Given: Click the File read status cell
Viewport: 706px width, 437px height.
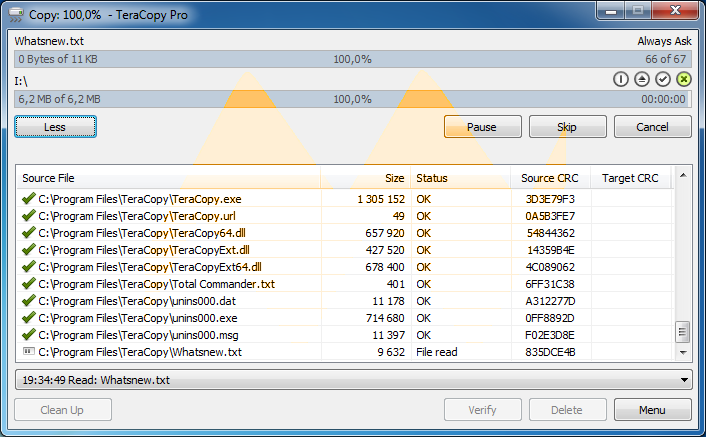Looking at the screenshot, I should pos(437,352).
